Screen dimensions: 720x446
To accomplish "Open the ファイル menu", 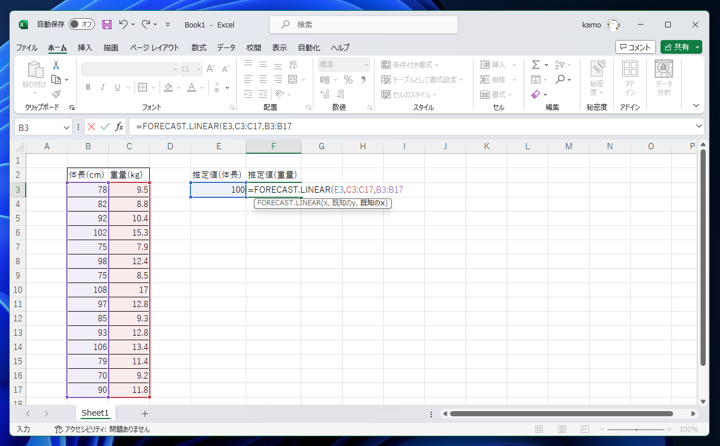I will tap(27, 48).
